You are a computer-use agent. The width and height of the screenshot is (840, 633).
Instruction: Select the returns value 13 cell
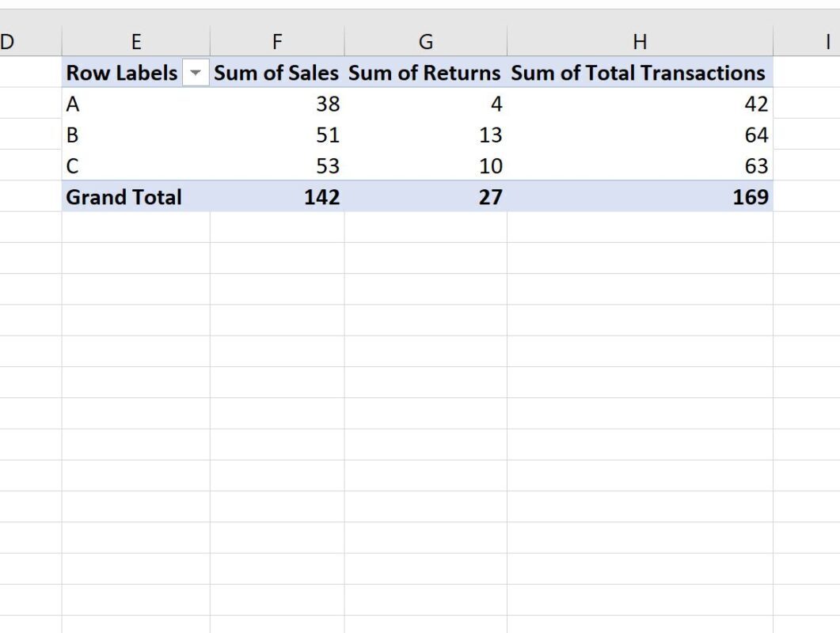426,135
